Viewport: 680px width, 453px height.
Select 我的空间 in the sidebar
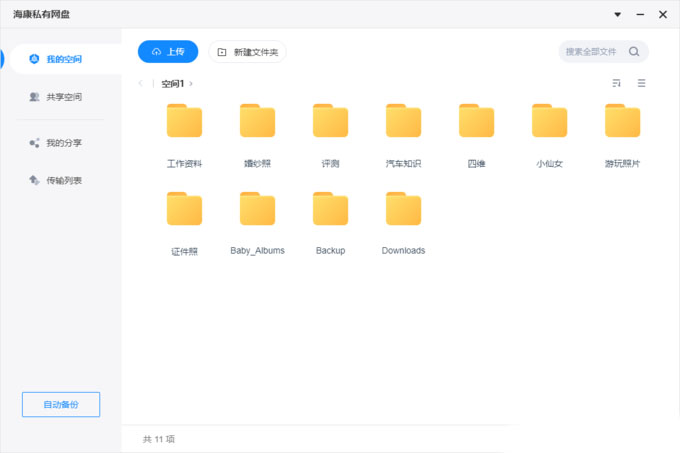pyautogui.click(x=63, y=59)
